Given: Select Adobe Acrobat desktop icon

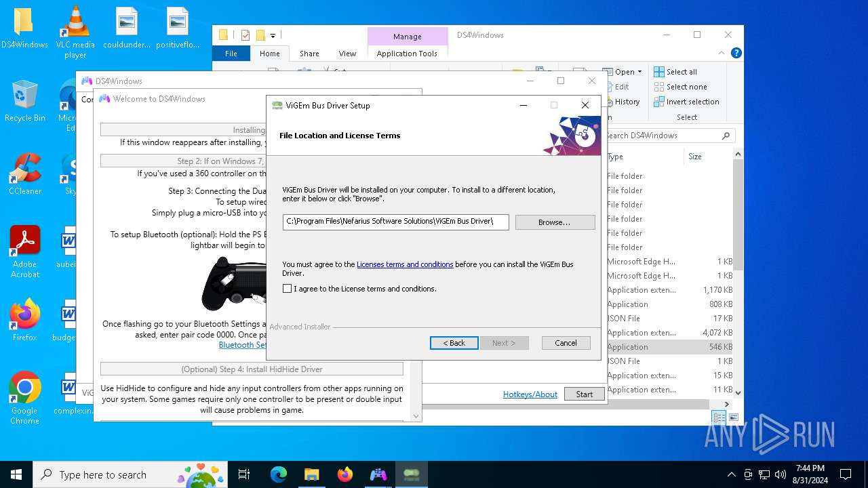Looking at the screenshot, I should coord(24,252).
